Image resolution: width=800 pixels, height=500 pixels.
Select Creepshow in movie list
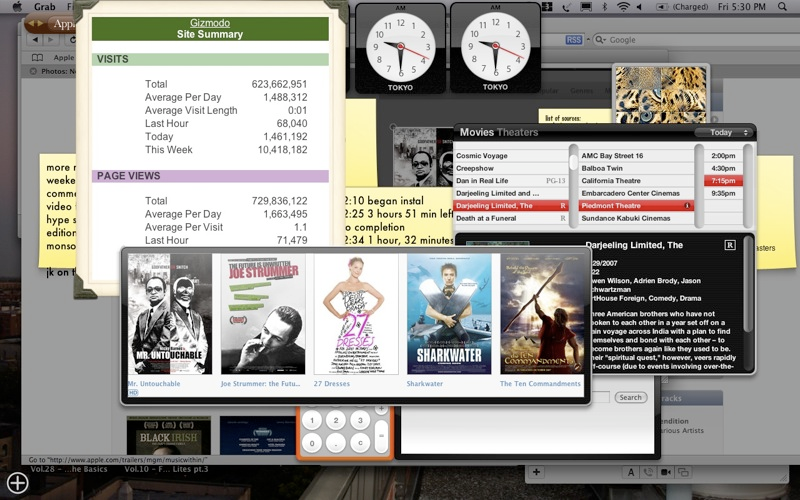pos(511,168)
